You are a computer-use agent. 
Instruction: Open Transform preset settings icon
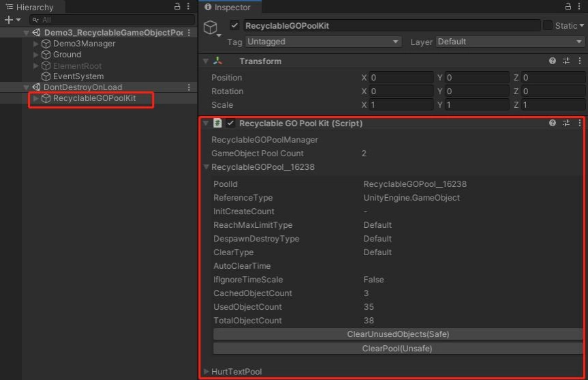(566, 61)
